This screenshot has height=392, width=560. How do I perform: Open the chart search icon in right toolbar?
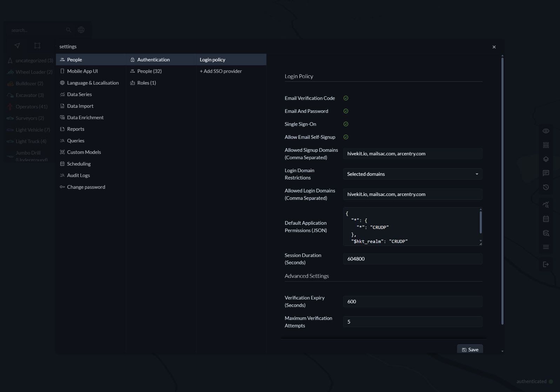click(x=546, y=204)
